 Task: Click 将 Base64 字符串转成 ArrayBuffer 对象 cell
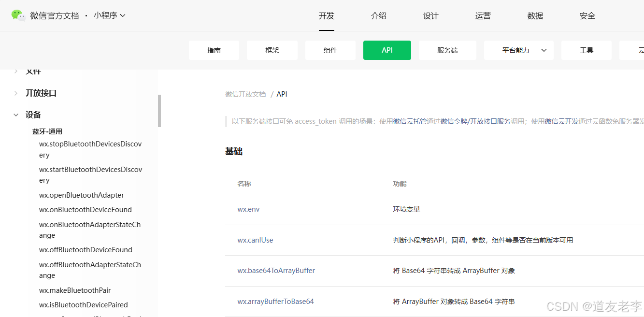(x=454, y=271)
